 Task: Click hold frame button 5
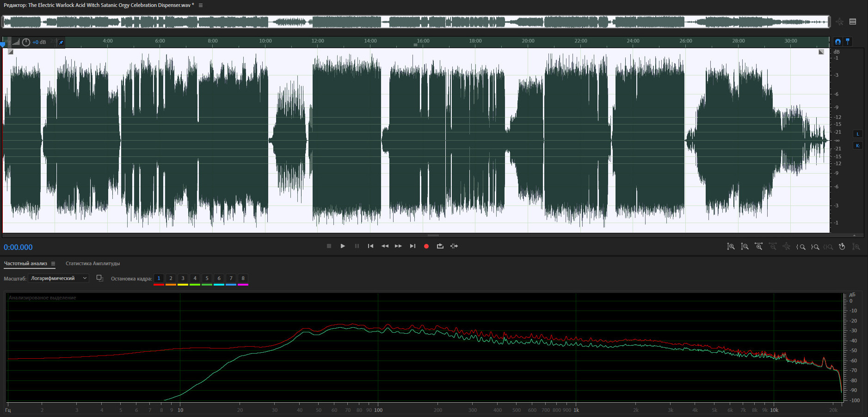coord(207,278)
